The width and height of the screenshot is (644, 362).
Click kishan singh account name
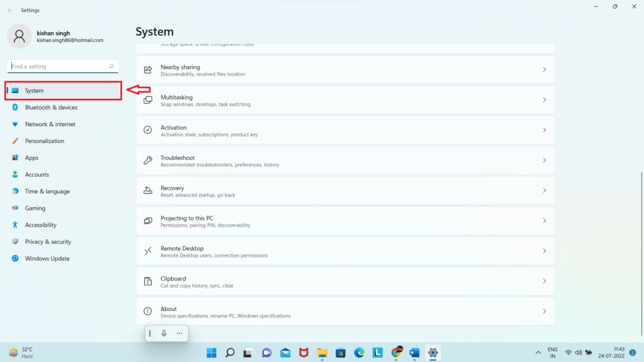[x=53, y=33]
